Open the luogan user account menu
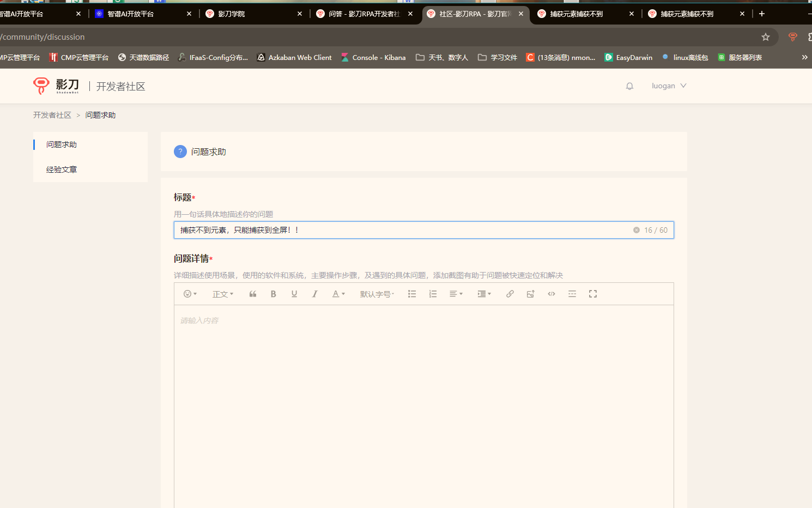Viewport: 812px width, 508px height. 669,86
